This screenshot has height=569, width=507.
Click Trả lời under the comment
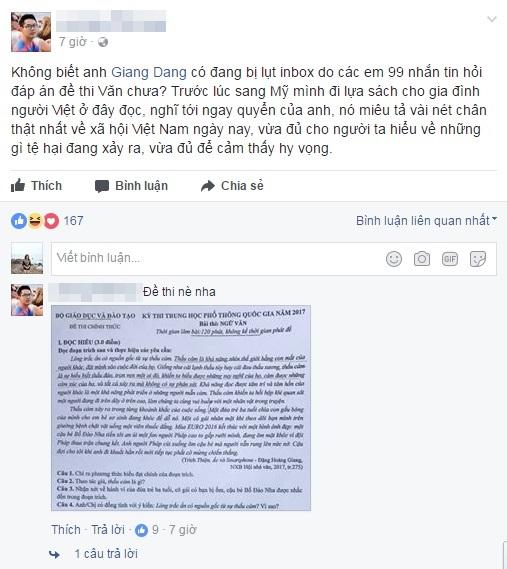click(x=108, y=530)
